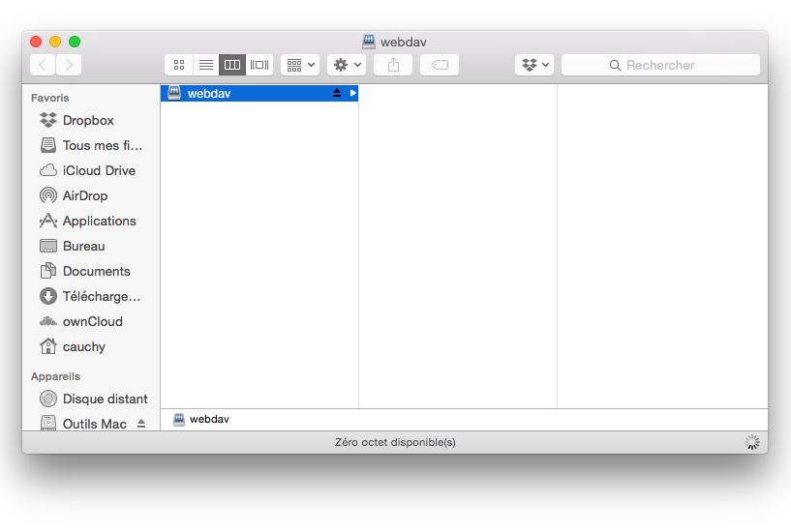
Task: Click the Zéro octet disponible(s) status text
Action: coord(395,442)
